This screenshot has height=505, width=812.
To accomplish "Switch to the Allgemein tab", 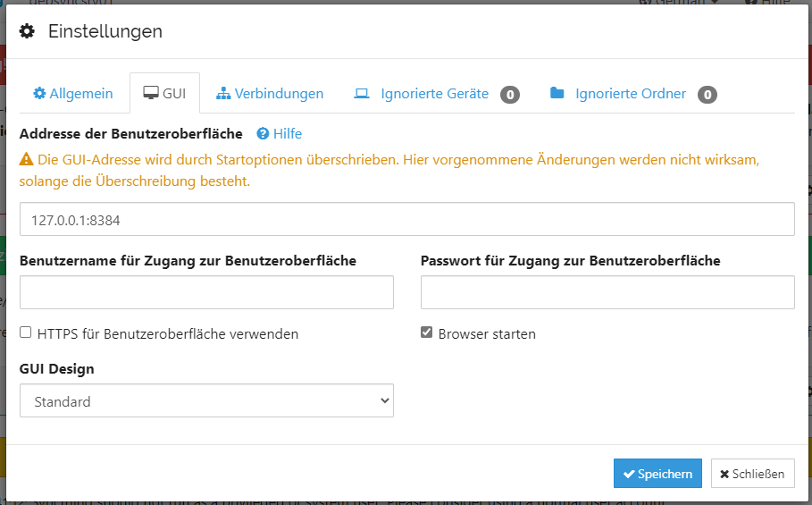I will pos(73,94).
